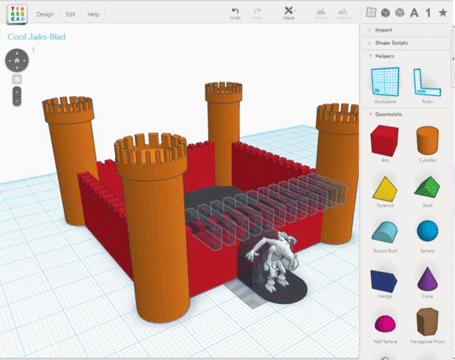Select the green Roof shape

click(x=427, y=187)
